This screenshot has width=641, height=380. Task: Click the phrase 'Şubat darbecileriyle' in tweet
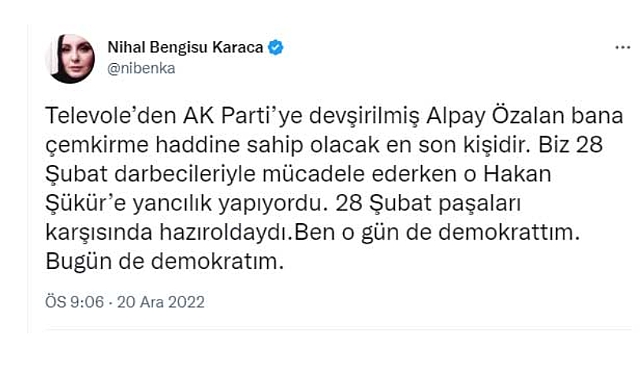[150, 174]
